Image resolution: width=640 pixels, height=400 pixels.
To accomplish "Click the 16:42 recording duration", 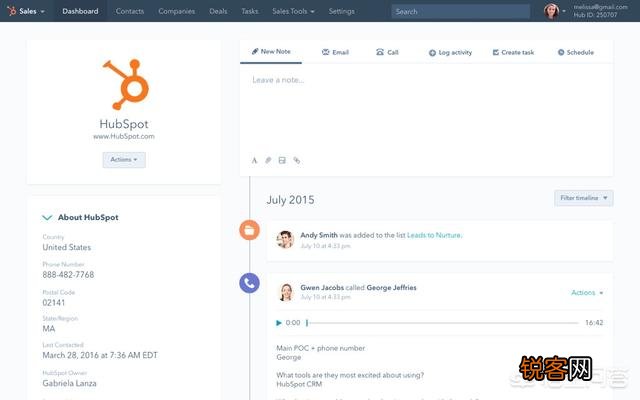I will [594, 323].
